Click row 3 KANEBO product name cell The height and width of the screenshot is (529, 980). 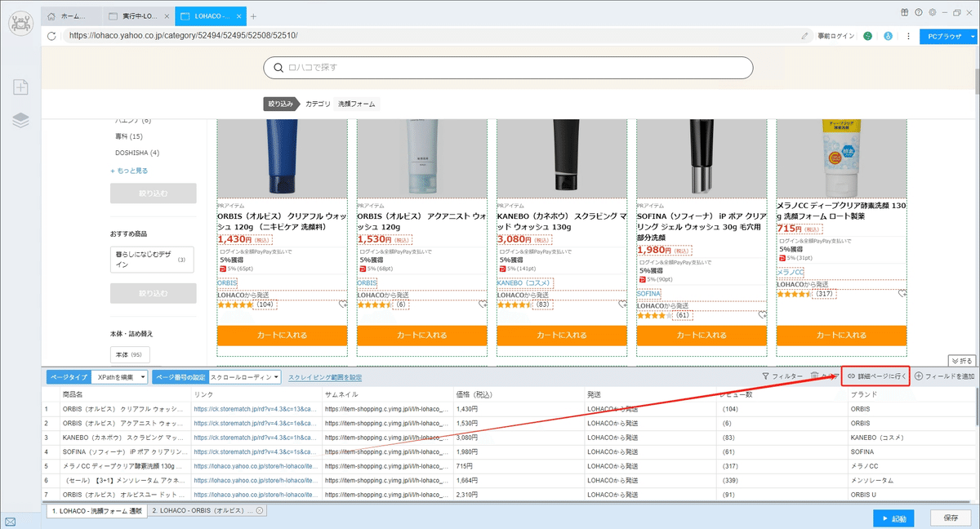[126, 438]
